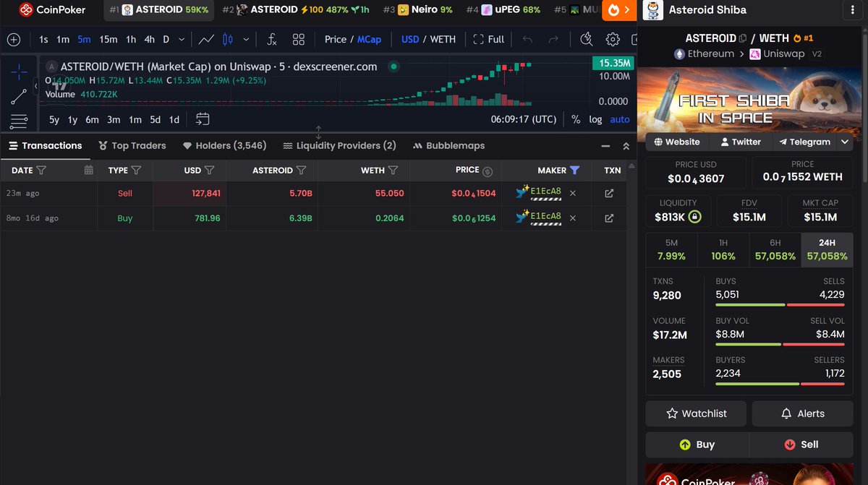Viewport: 868px width, 485px height.
Task: Toggle PRICE column to USD dollar icon
Action: tap(488, 171)
